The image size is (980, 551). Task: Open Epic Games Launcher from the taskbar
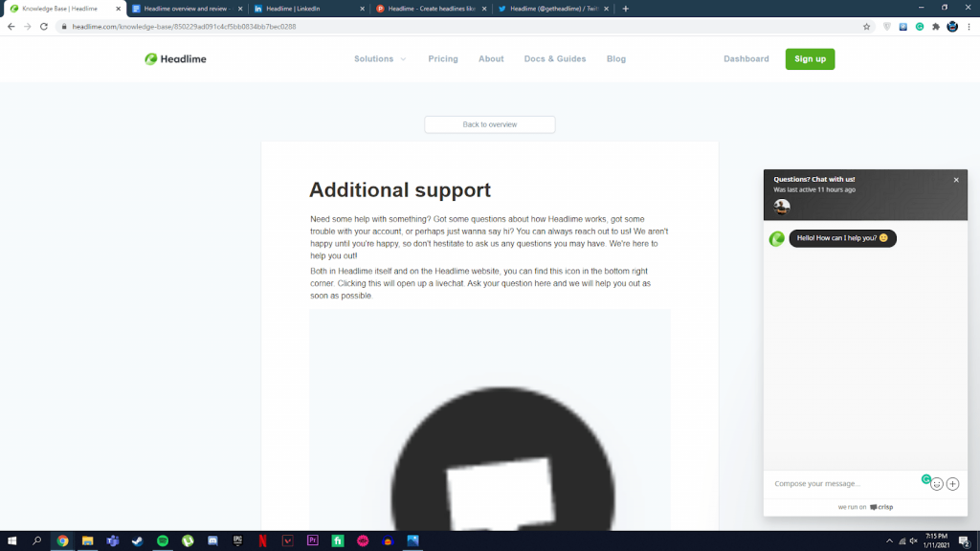pyautogui.click(x=237, y=541)
